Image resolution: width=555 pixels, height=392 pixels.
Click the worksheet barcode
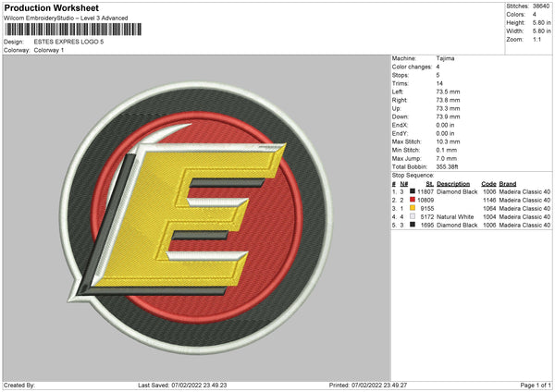click(73, 30)
